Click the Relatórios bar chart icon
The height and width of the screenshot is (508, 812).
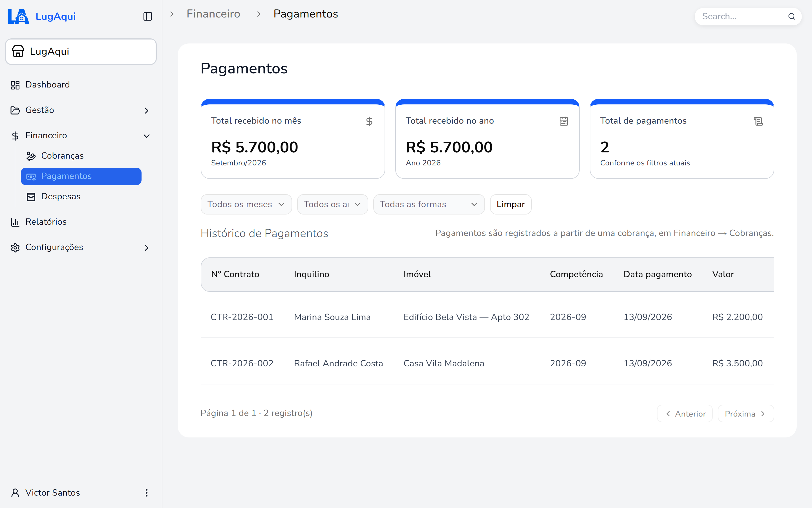point(15,222)
